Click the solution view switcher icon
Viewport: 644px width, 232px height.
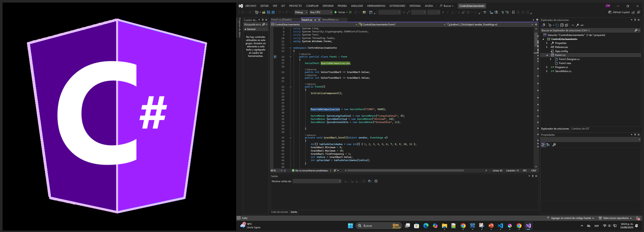click(543, 25)
